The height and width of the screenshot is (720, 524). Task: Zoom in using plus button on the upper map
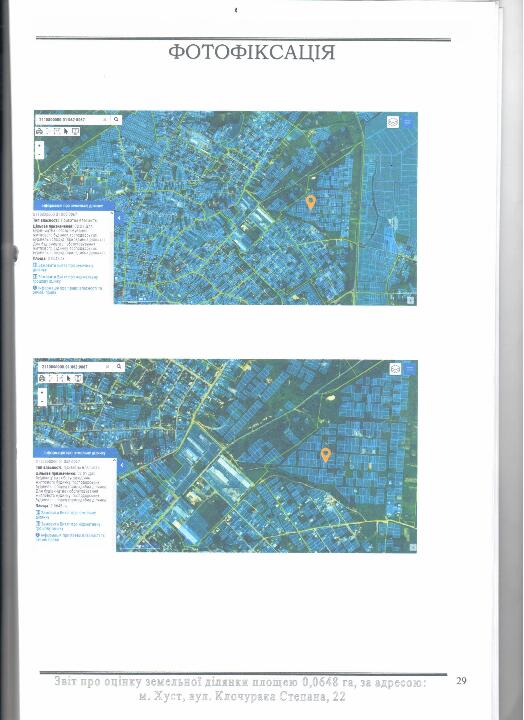pyautogui.click(x=39, y=146)
